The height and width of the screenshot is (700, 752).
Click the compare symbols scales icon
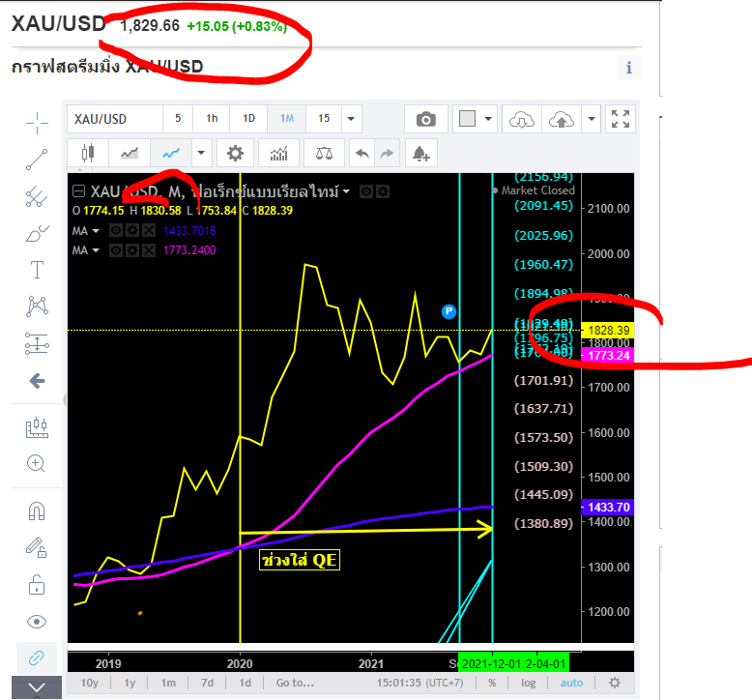click(324, 153)
